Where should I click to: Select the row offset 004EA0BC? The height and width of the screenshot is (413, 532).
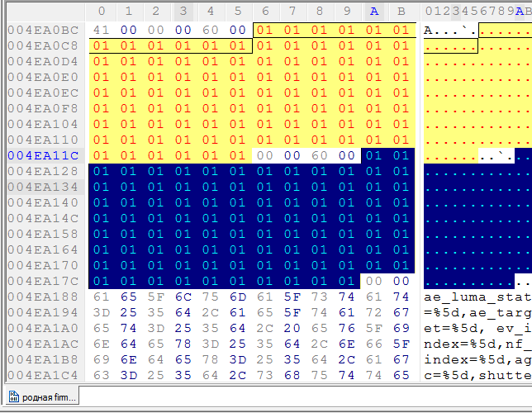point(42,30)
